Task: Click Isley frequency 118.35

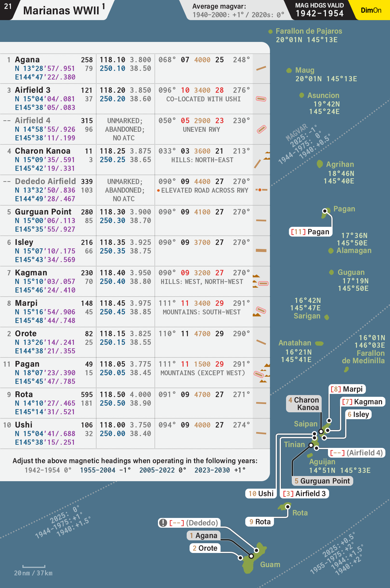Action: 112,242
